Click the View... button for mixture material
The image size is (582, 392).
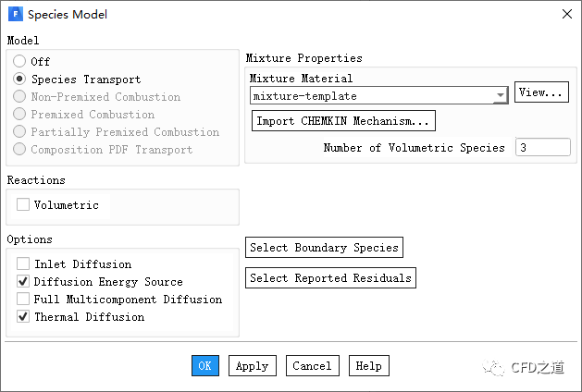(x=541, y=92)
